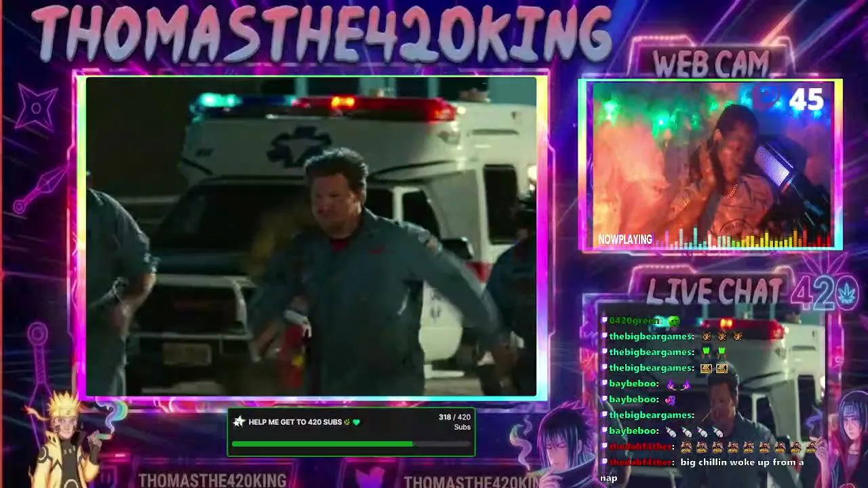Click the subs goal progress bar
This screenshot has height=488, width=868.
pos(351,444)
